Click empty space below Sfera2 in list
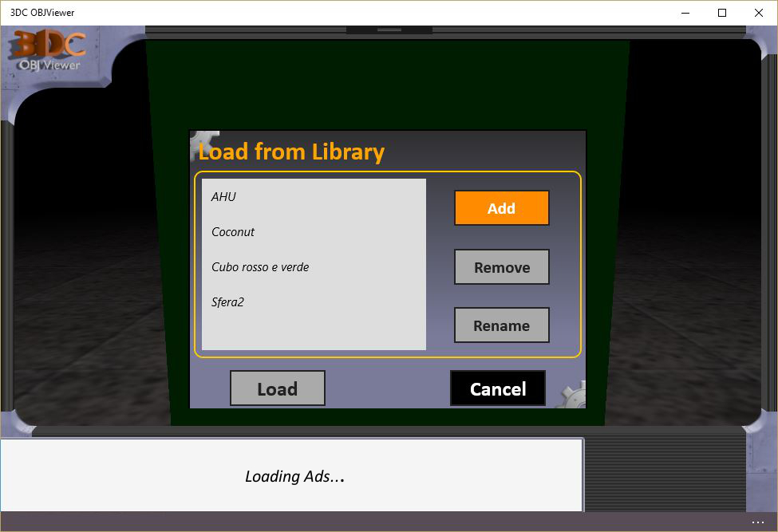Screen dimensions: 778x532 313,331
